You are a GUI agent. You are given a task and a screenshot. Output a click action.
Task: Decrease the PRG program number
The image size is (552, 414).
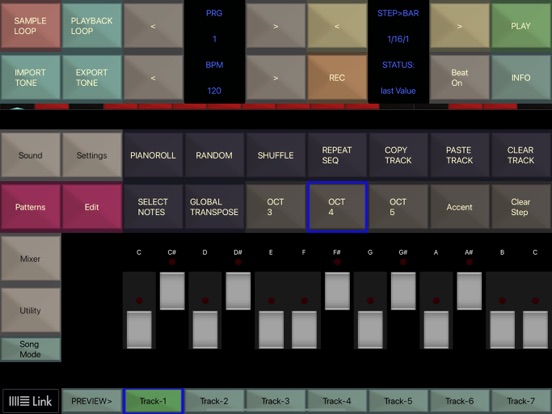[x=153, y=26]
